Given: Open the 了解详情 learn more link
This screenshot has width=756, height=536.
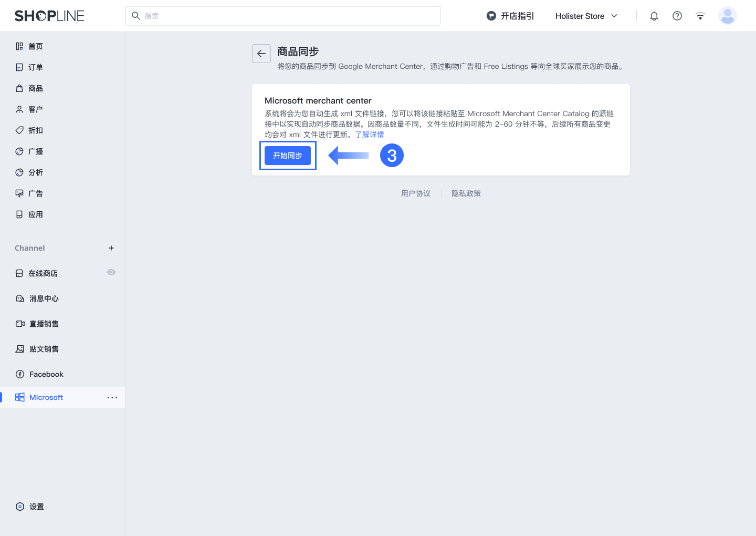Looking at the screenshot, I should pyautogui.click(x=370, y=135).
